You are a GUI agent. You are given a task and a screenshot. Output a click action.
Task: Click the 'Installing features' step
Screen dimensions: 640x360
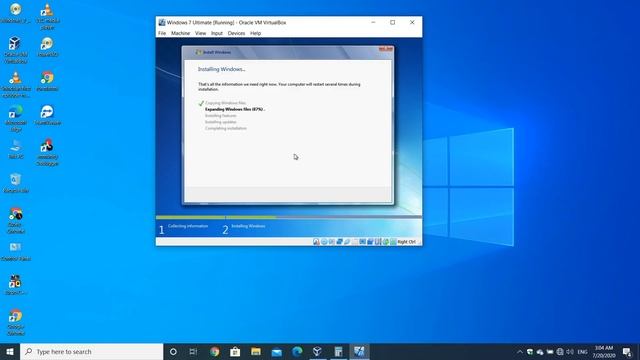click(x=220, y=116)
